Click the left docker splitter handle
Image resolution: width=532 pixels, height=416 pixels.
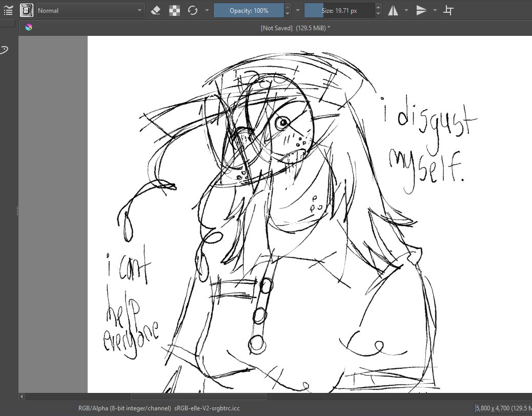17,211
